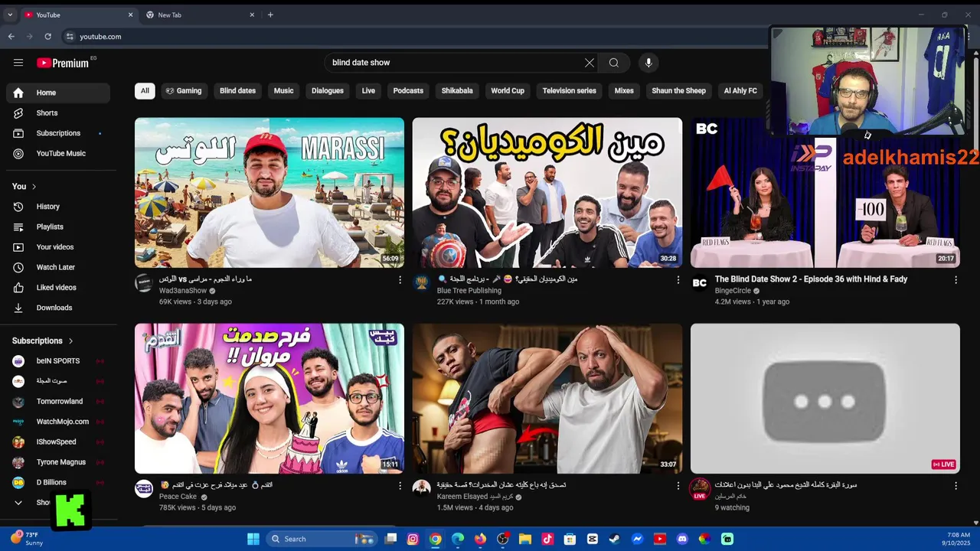Open Discord from the taskbar
980x551 pixels.
(x=682, y=539)
